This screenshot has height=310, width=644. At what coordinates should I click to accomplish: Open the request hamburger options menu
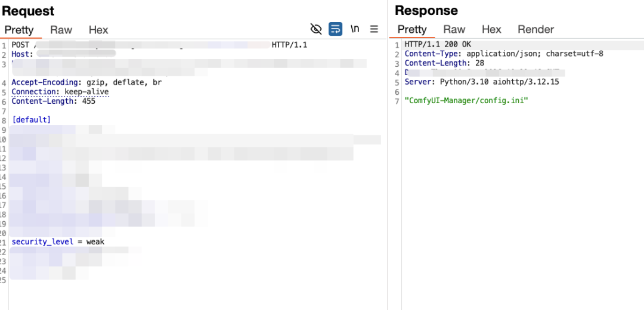tap(374, 29)
